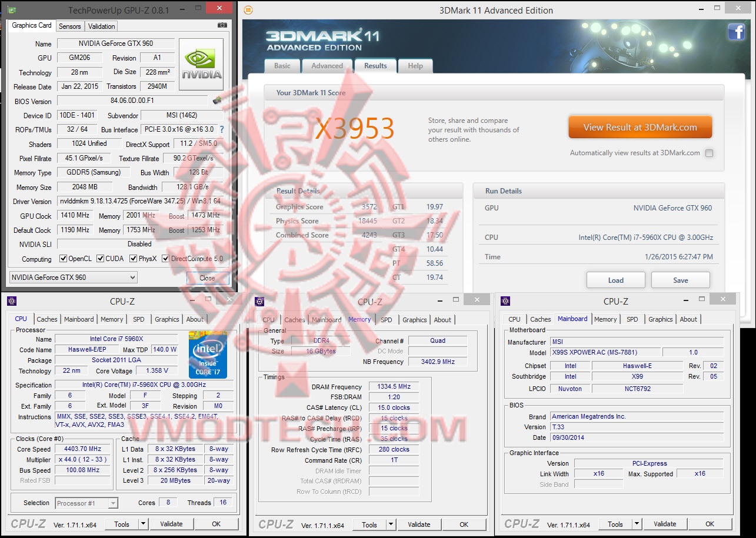Click the Intel Core i7 logo in CPU-Z

point(208,355)
